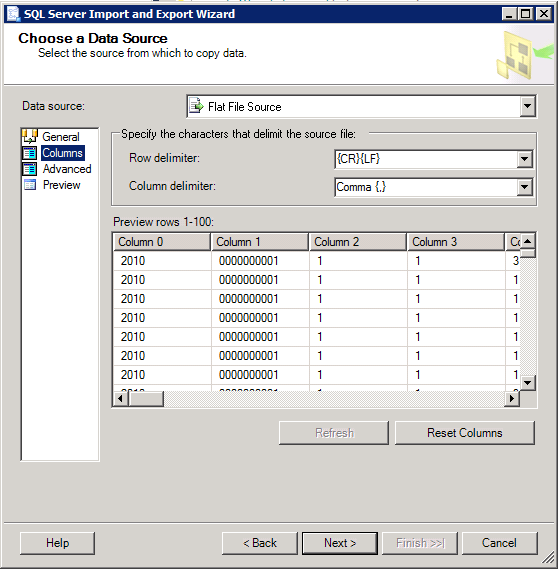The height and width of the screenshot is (569, 560).
Task: Click the Advanced page icon in sidebar
Action: coord(30,169)
